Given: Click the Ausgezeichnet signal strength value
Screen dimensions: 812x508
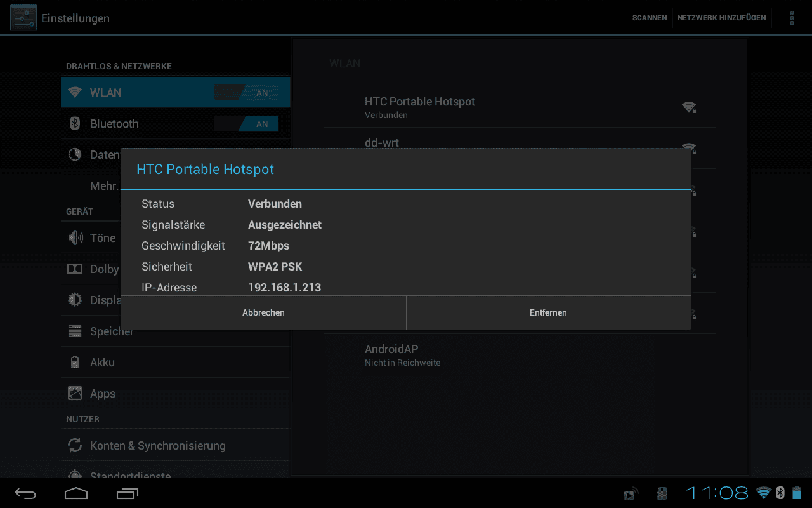Looking at the screenshot, I should click(285, 225).
